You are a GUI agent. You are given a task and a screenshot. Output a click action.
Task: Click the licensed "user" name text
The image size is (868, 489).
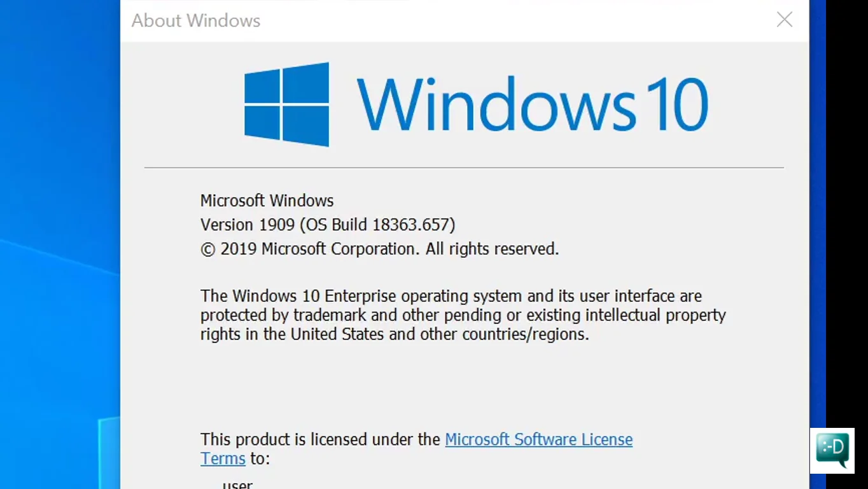tap(237, 484)
